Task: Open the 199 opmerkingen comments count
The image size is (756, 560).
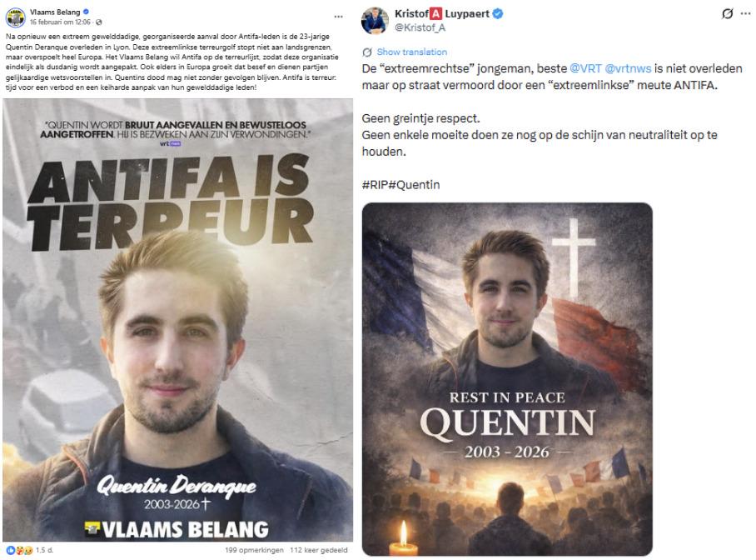Action: (x=254, y=550)
